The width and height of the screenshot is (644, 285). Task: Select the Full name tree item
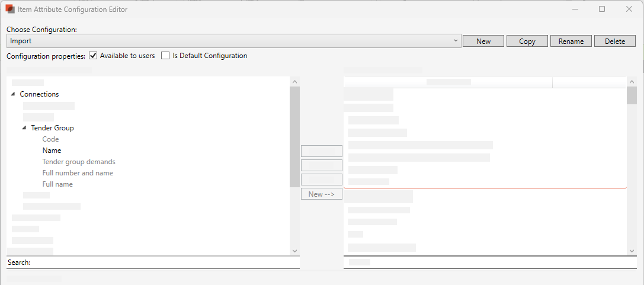tap(57, 184)
